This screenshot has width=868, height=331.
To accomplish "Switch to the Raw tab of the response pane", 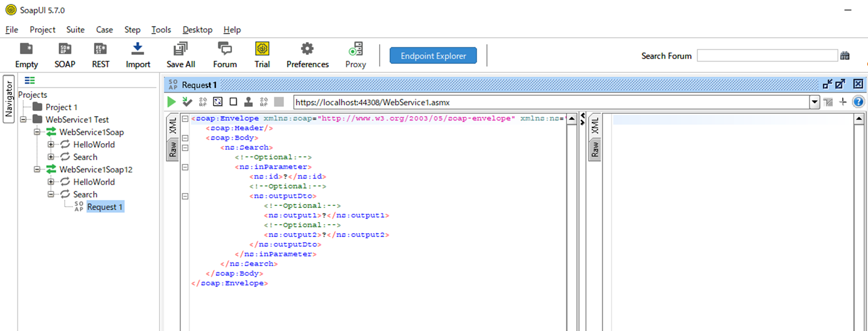I will point(595,150).
